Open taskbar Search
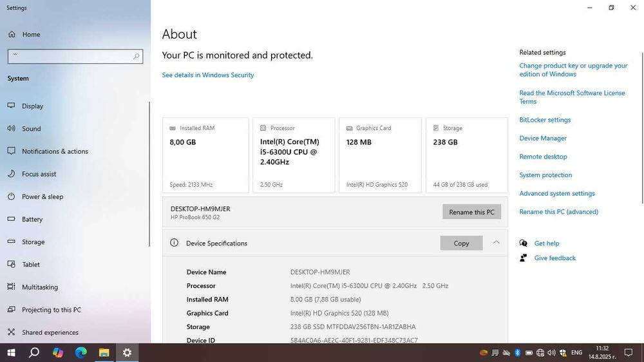 click(x=35, y=352)
